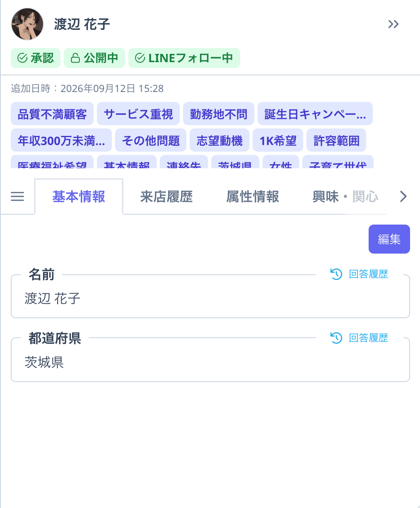
Task: Select the 品質不満顧客 tag
Action: pyautogui.click(x=52, y=114)
